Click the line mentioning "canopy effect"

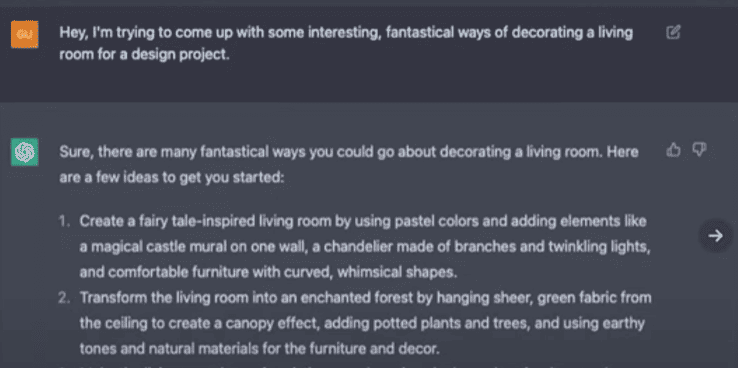coord(361,323)
